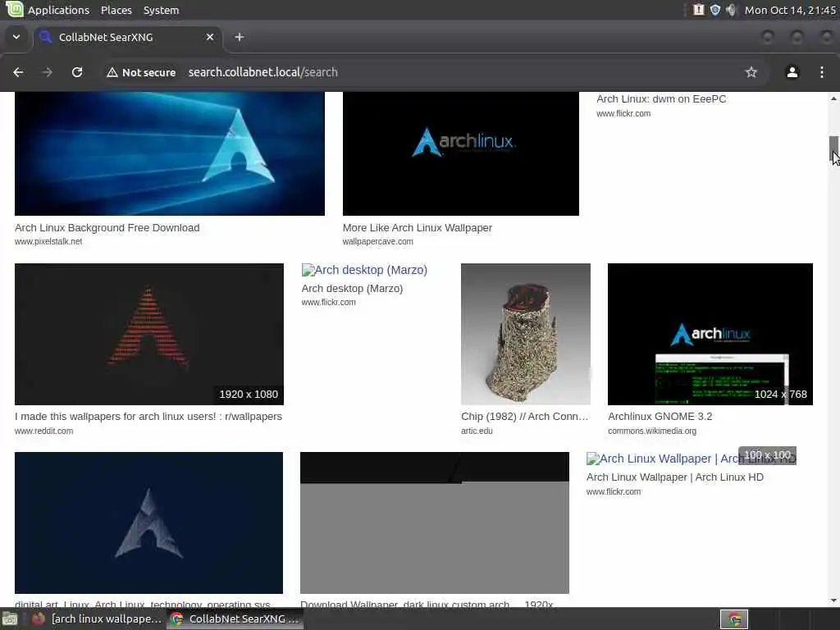Click the Linux Mint logo icon
The height and width of the screenshot is (630, 840).
pyautogui.click(x=15, y=9)
